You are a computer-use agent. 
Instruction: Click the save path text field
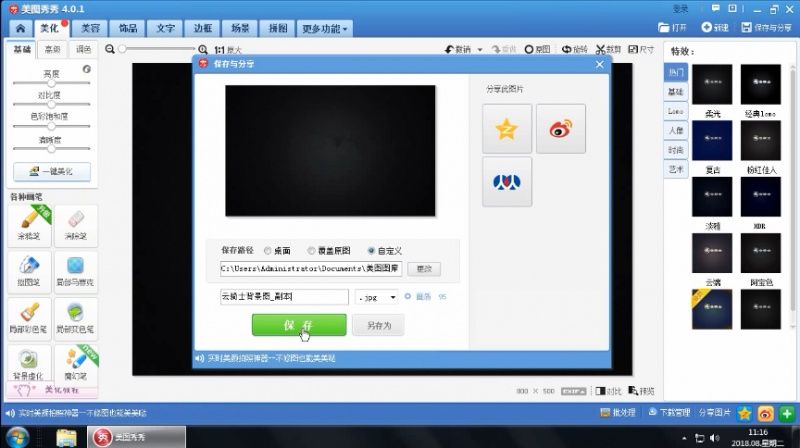click(x=311, y=268)
